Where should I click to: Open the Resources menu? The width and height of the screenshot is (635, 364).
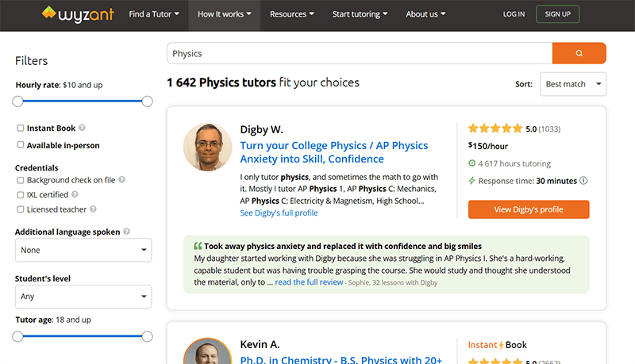pyautogui.click(x=291, y=14)
